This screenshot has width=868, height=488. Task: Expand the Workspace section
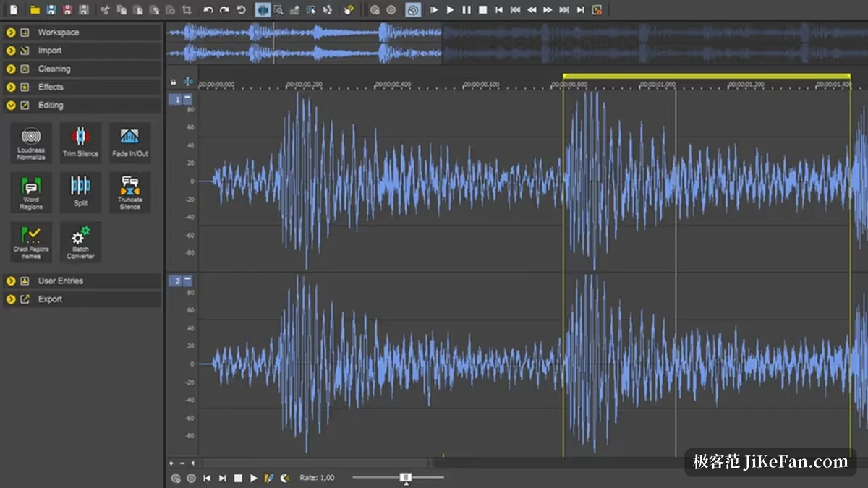(x=11, y=33)
